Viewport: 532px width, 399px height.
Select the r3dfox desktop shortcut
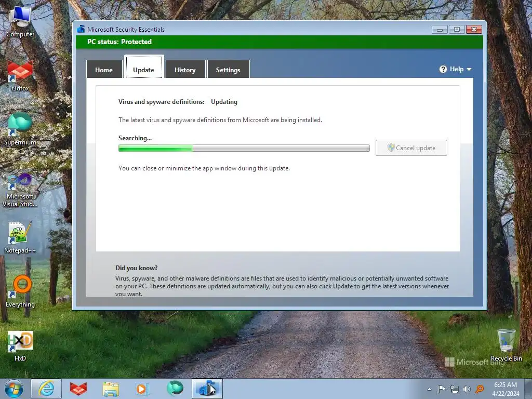(x=20, y=76)
